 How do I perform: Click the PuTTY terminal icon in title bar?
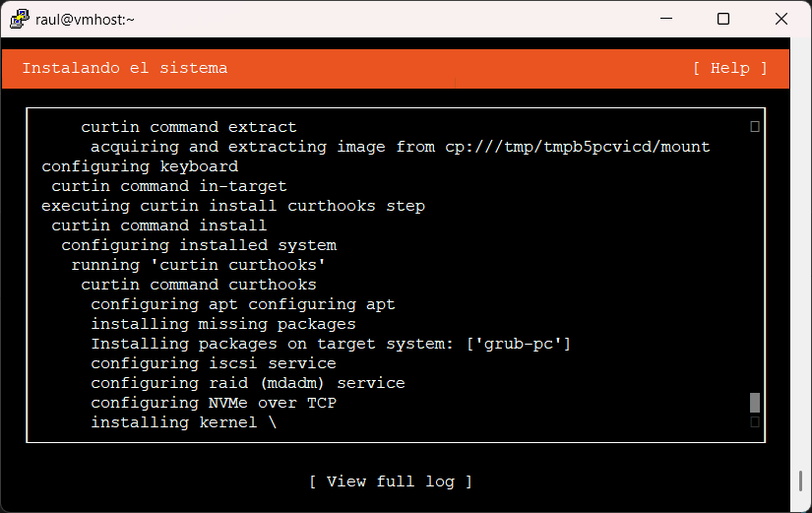click(x=19, y=19)
